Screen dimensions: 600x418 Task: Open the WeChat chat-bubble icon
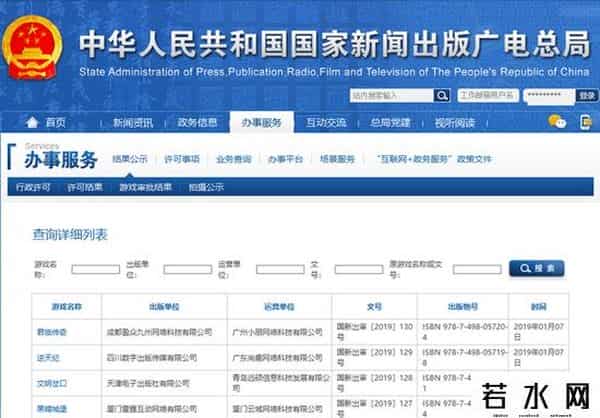click(557, 122)
